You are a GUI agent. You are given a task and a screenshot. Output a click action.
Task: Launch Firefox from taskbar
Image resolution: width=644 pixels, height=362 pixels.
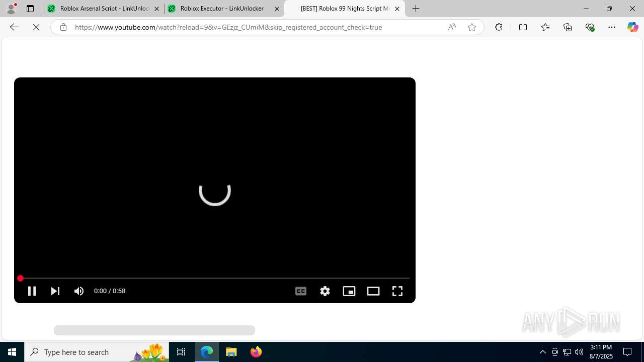coord(256,352)
